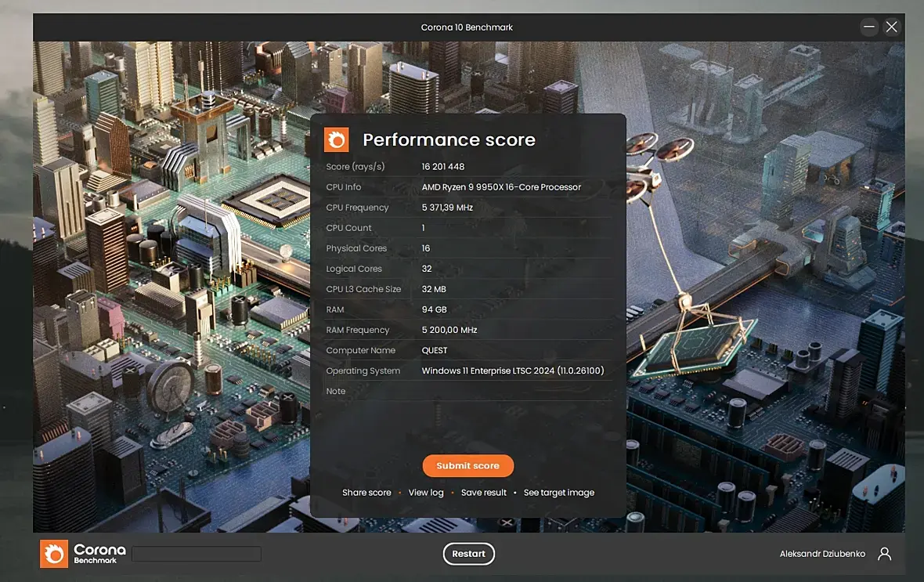Select the computer name QUEST
The image size is (924, 582).
[435, 350]
